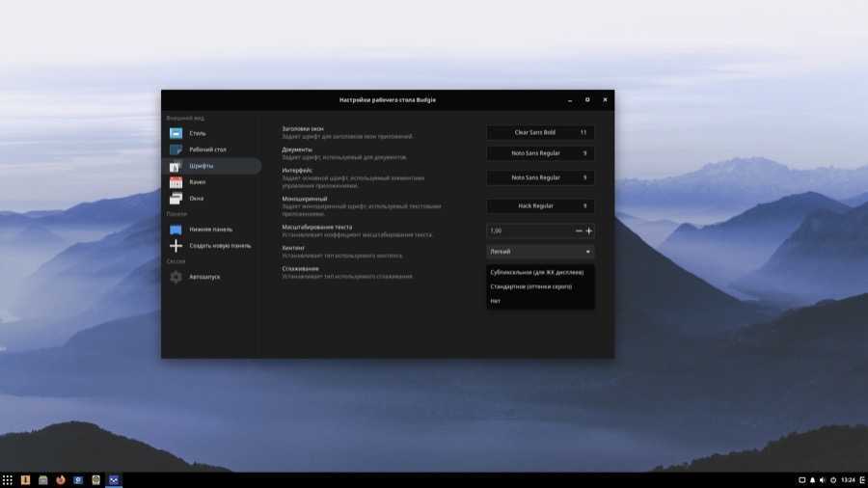Open the file manager taskbar icon

tap(42, 480)
